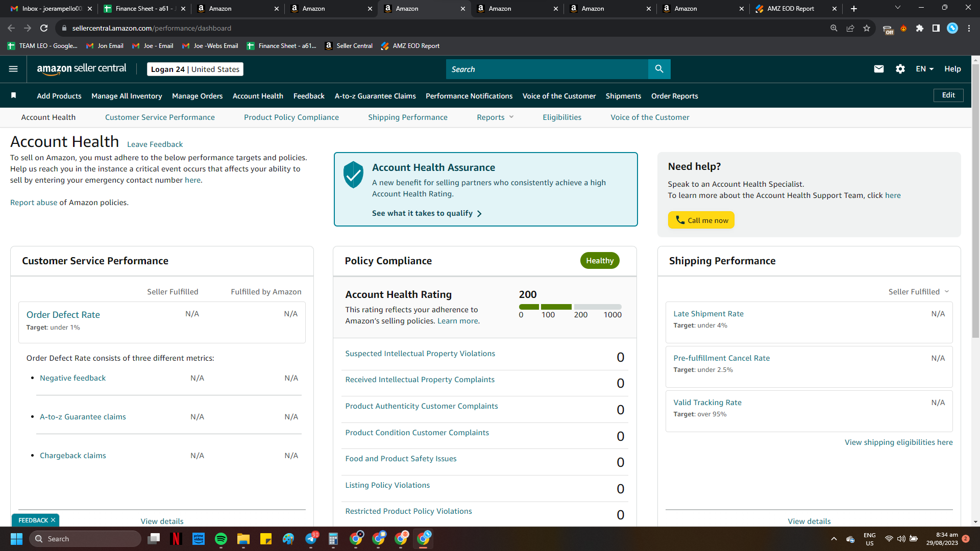Open File Explorer from the taskbar
The image size is (980, 551).
[243, 539]
